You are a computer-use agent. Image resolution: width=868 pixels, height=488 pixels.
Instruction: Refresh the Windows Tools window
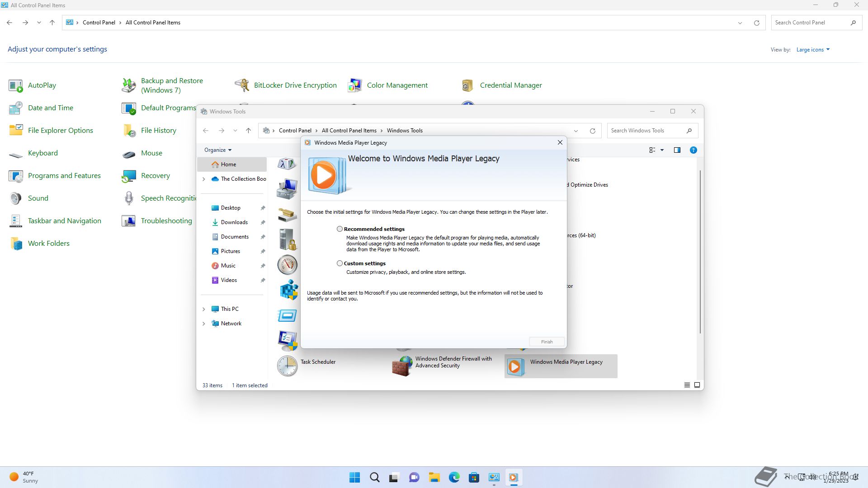pyautogui.click(x=592, y=131)
